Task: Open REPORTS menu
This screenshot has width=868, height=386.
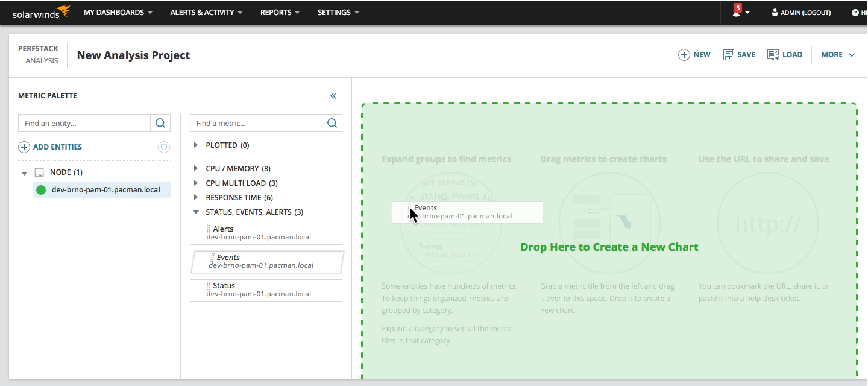Action: [x=280, y=12]
